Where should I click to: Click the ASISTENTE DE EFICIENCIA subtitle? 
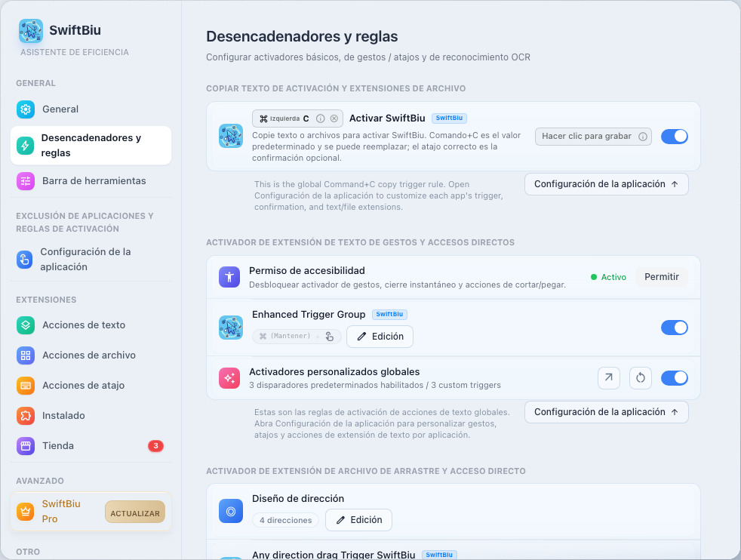tap(75, 53)
